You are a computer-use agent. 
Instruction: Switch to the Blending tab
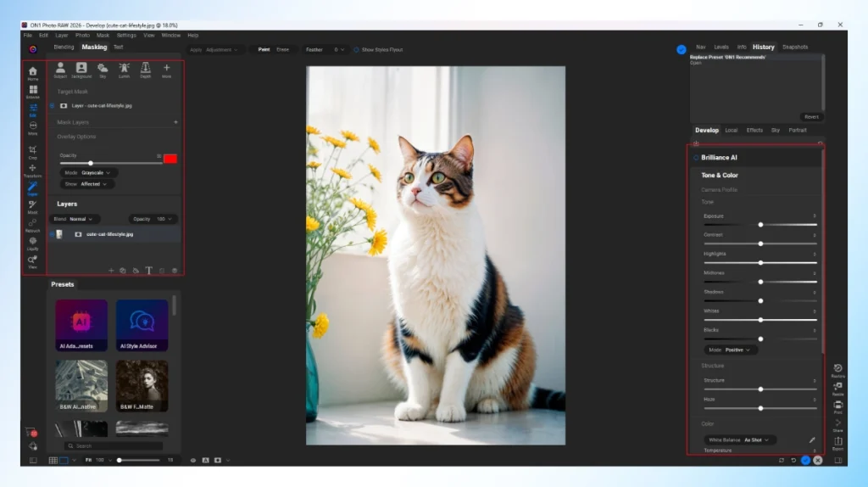click(x=64, y=48)
